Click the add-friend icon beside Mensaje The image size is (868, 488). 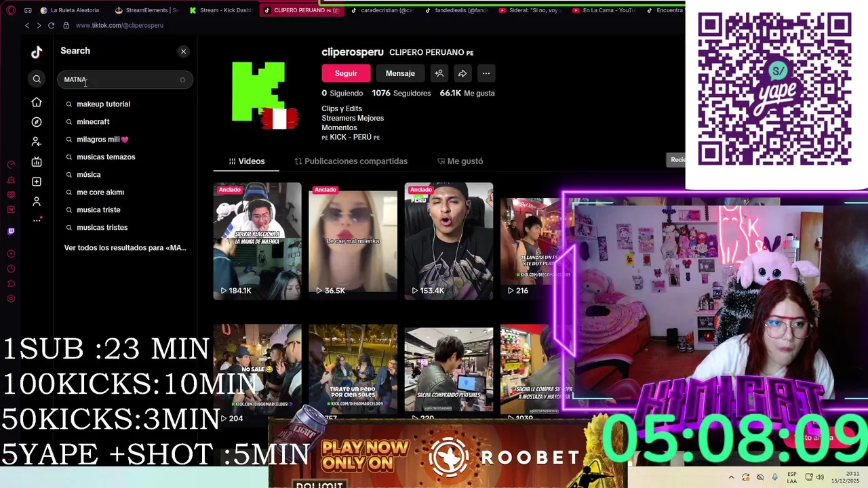coord(439,73)
